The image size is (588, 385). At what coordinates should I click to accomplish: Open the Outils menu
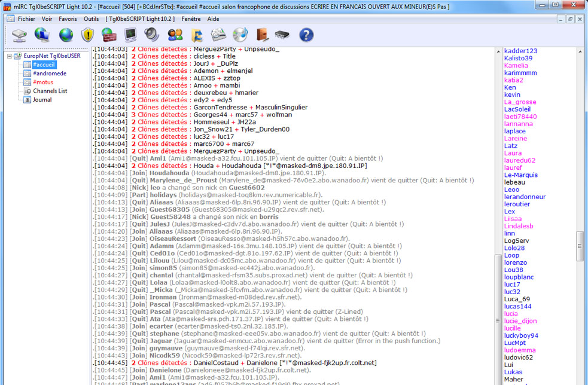[91, 19]
